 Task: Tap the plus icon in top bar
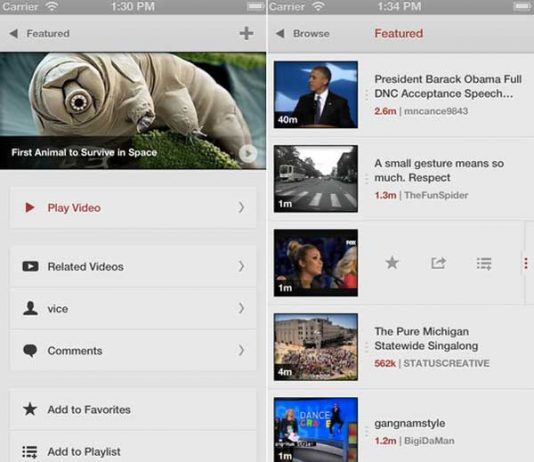pos(246,33)
